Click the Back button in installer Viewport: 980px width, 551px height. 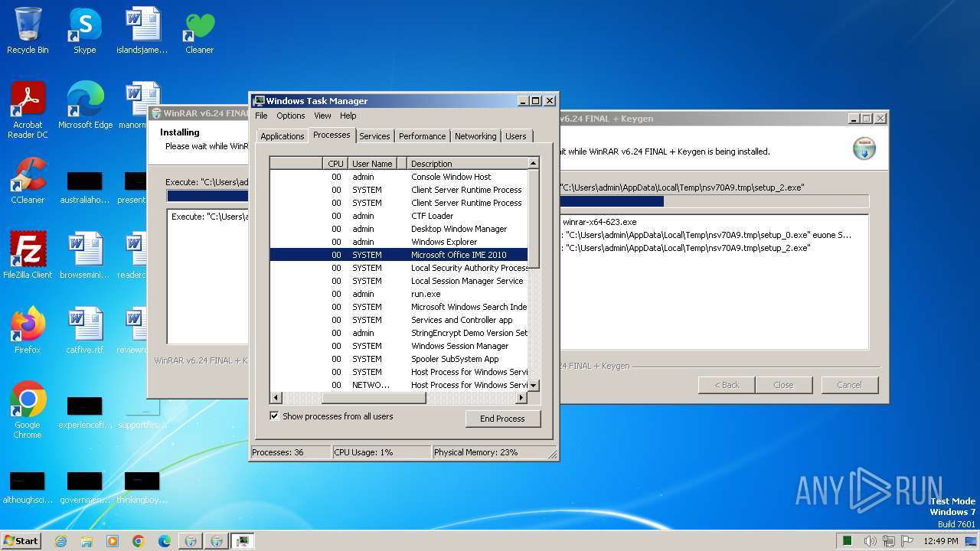click(x=727, y=385)
